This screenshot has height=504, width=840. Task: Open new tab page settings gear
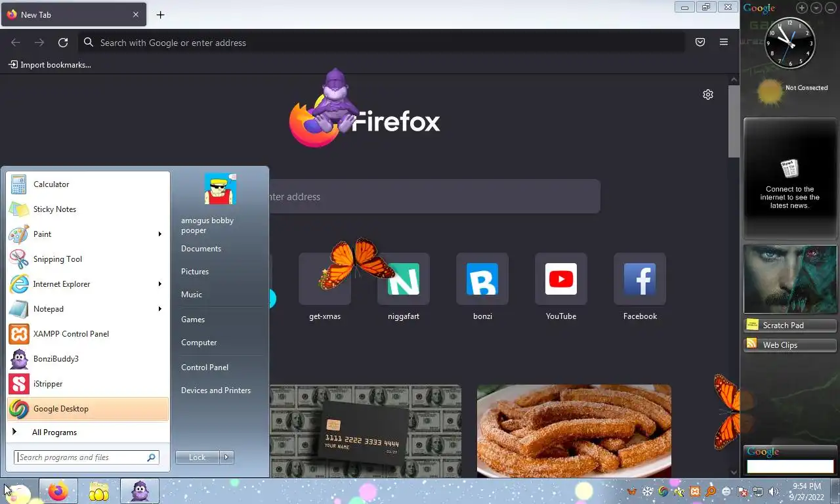[708, 94]
